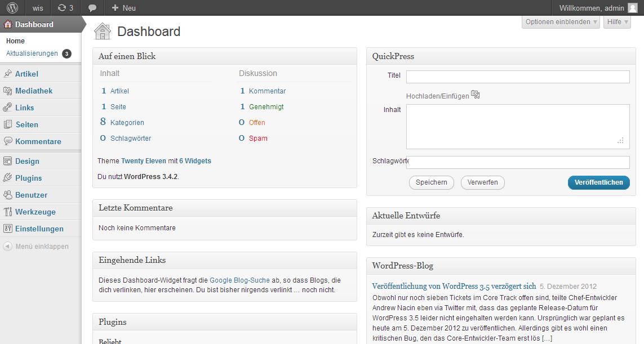Collapse the QuickPress widget header
The image size is (644, 344).
point(501,56)
